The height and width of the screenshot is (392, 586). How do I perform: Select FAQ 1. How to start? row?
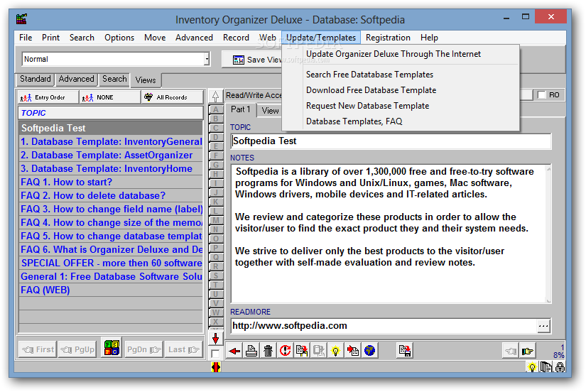[x=111, y=182]
